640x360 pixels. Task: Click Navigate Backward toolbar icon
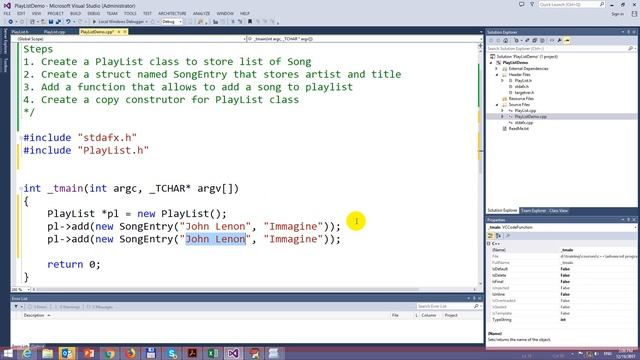11,22
